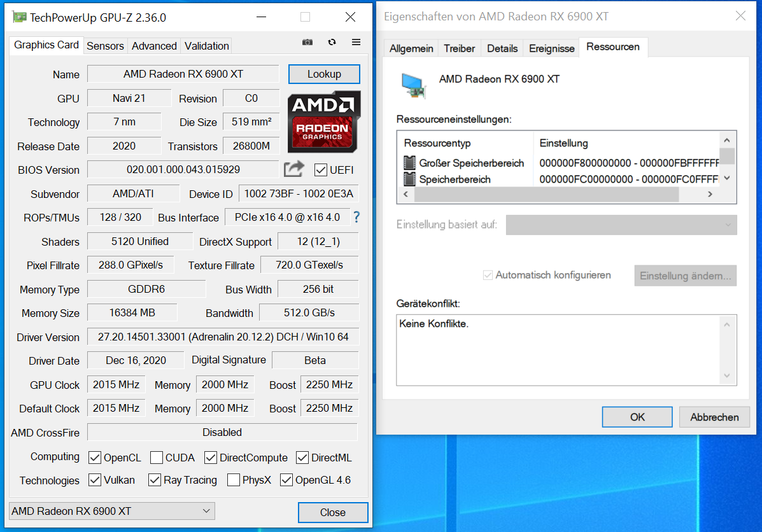Click Gerätekonflikt box scroll up arrow
This screenshot has width=762, height=532.
727,324
